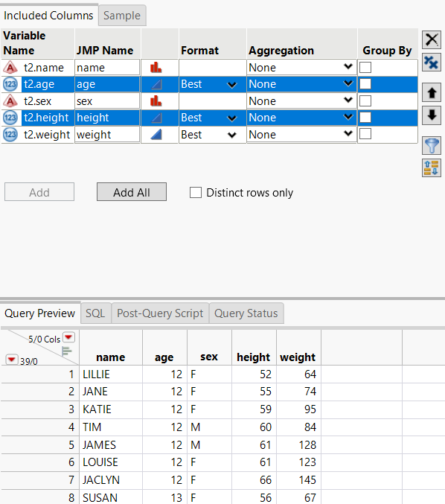Screen dimensions: 445x504
Task: Click the numeric type icon for t2.age
Action: click(10, 84)
